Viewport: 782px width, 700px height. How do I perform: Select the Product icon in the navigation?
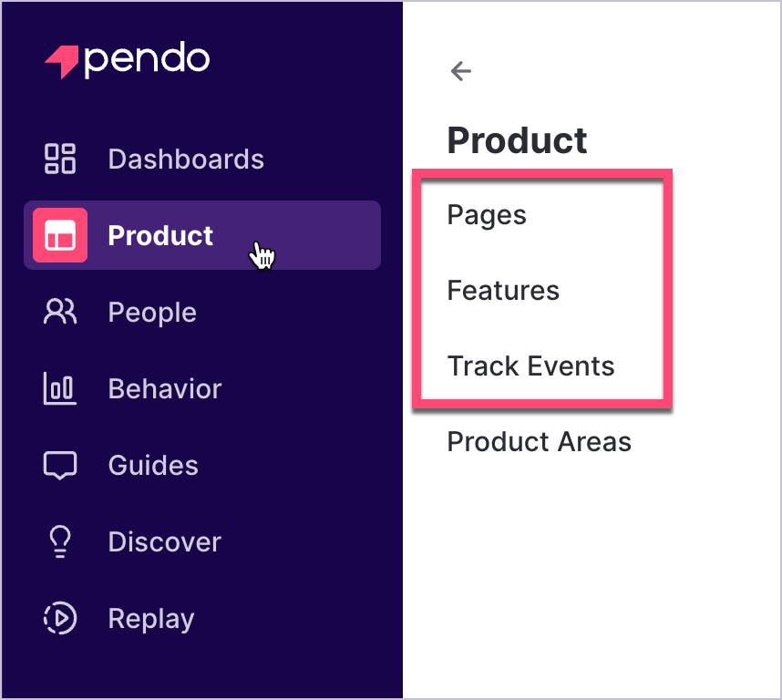pyautogui.click(x=59, y=235)
